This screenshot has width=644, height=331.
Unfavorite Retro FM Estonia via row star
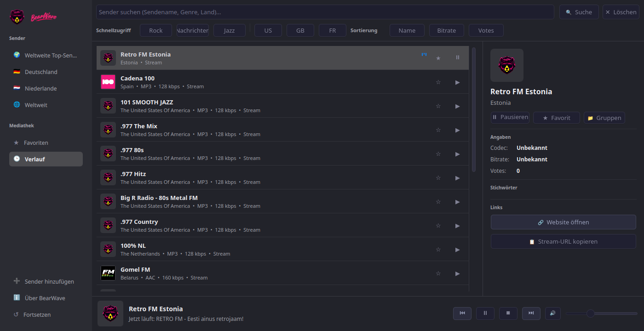tap(438, 58)
